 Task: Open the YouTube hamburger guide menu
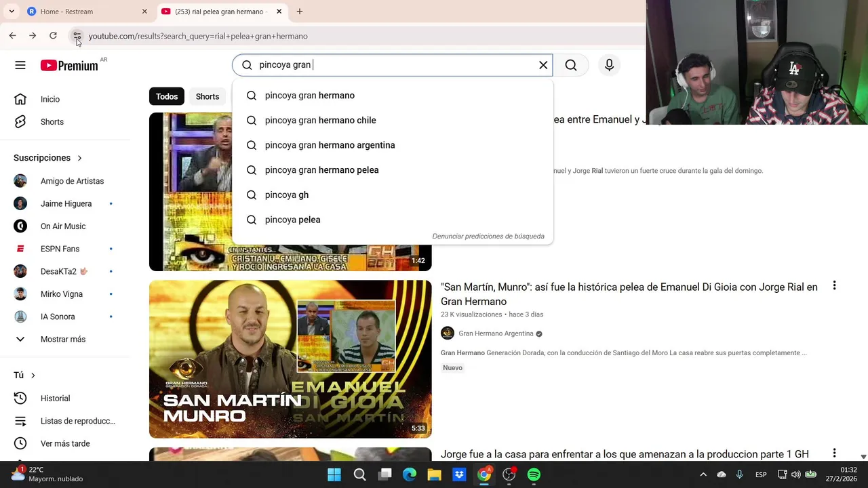coord(20,65)
